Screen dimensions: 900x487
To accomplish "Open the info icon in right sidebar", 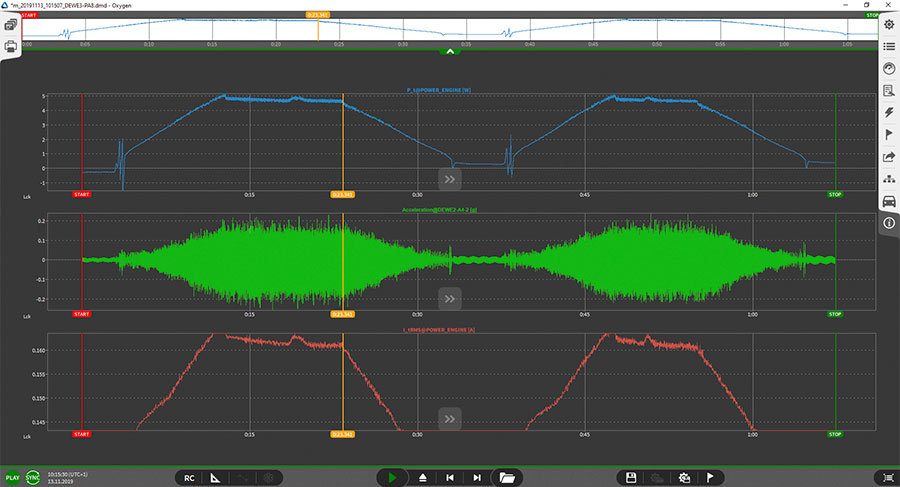I will pyautogui.click(x=889, y=223).
